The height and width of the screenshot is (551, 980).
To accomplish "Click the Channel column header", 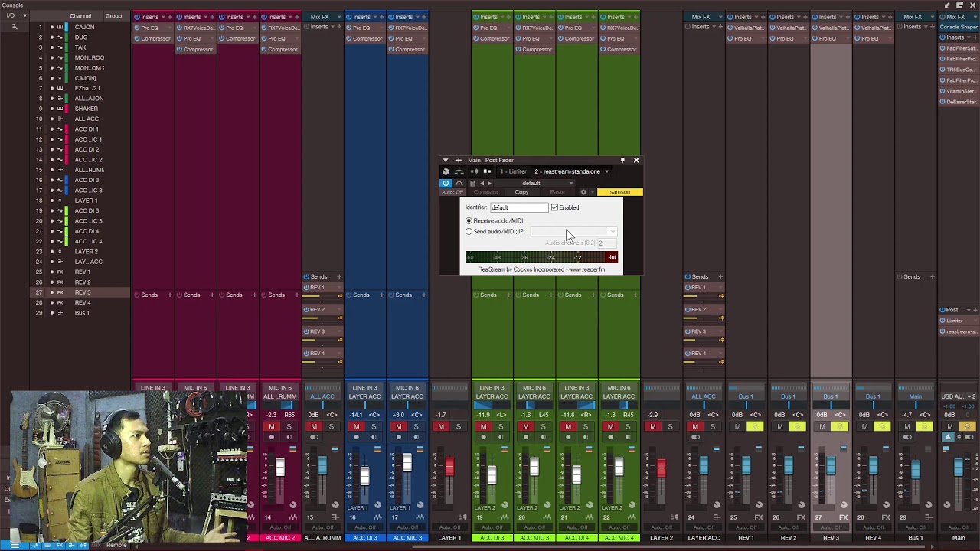I will pos(80,16).
